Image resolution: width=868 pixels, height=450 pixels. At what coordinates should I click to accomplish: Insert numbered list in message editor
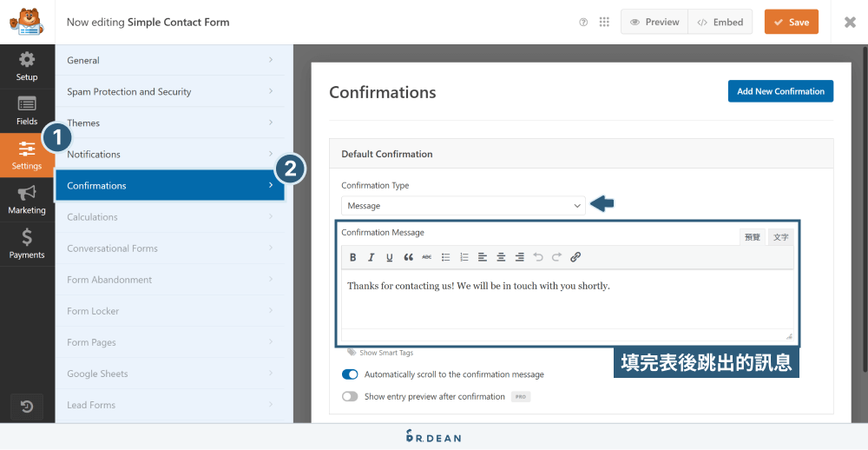click(x=464, y=257)
